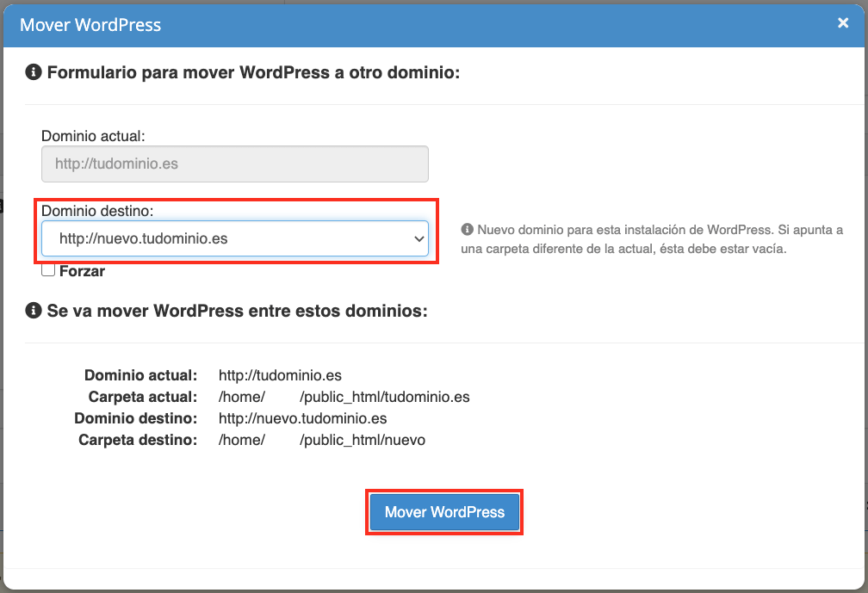
Task: Click summary value 'http://nuevo.tudominio.es'
Action: coord(303,418)
